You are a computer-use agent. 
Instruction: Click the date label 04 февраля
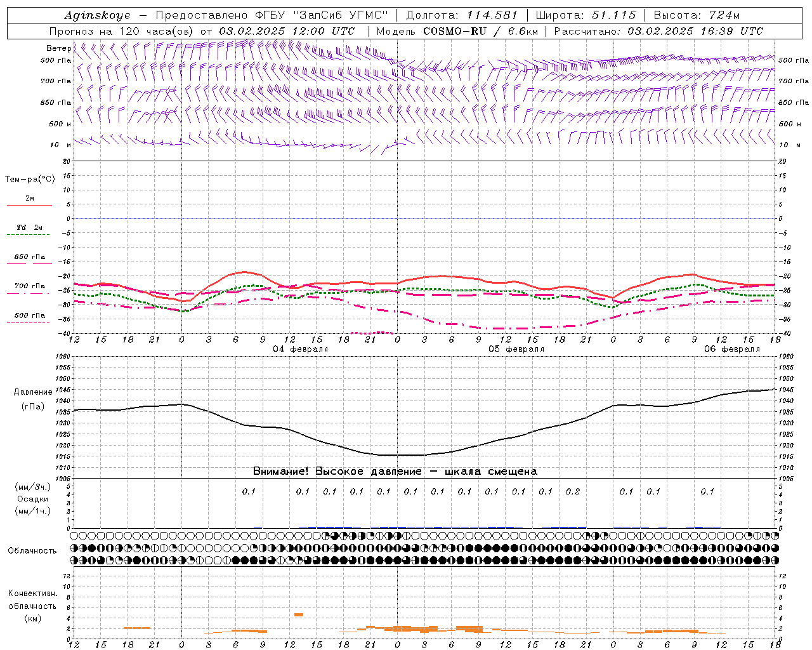pyautogui.click(x=301, y=349)
